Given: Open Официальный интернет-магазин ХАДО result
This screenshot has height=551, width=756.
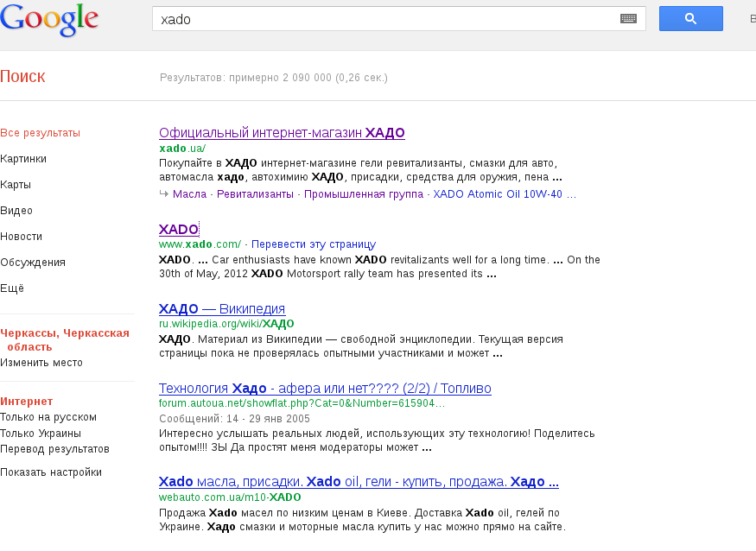Looking at the screenshot, I should click(x=282, y=133).
